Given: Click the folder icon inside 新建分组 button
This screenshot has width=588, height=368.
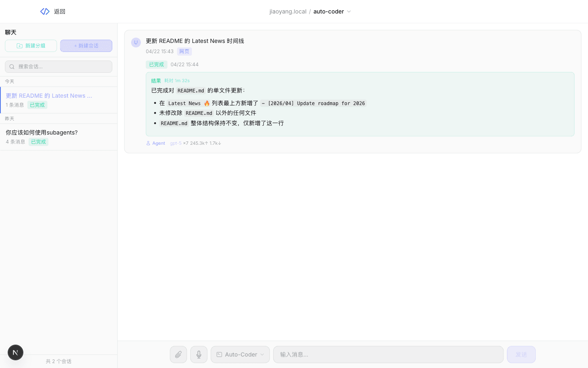Looking at the screenshot, I should 19,46.
